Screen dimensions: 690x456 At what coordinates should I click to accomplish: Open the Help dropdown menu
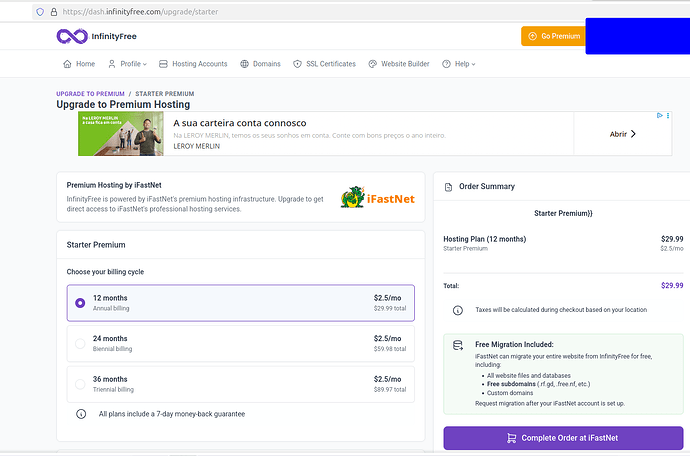pyautogui.click(x=459, y=64)
